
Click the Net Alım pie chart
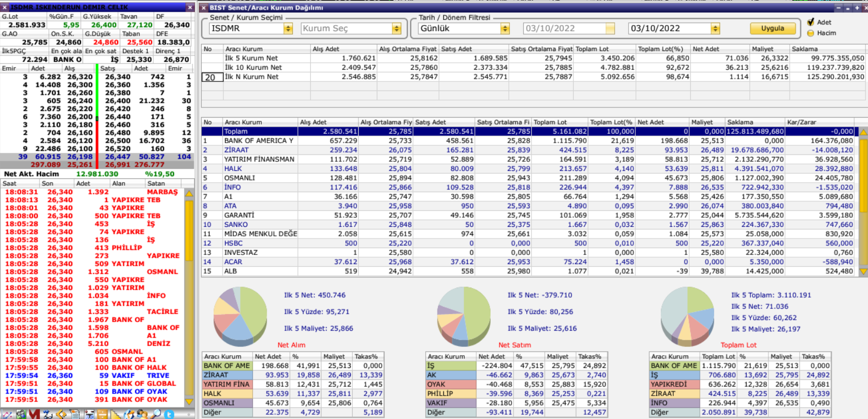tap(240, 316)
